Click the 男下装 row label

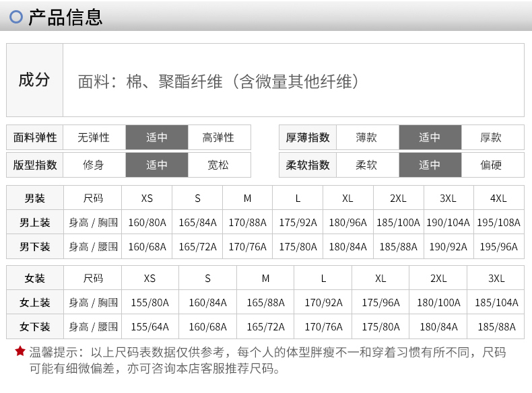(34, 246)
